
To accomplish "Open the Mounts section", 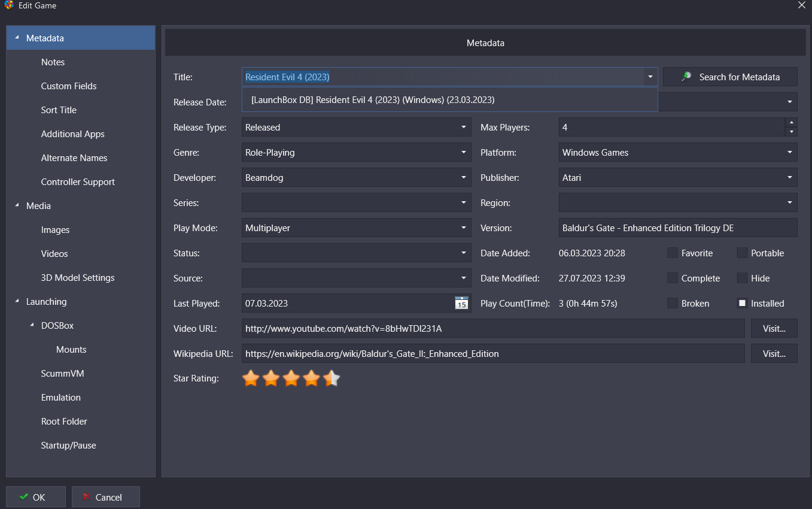I will (x=71, y=349).
